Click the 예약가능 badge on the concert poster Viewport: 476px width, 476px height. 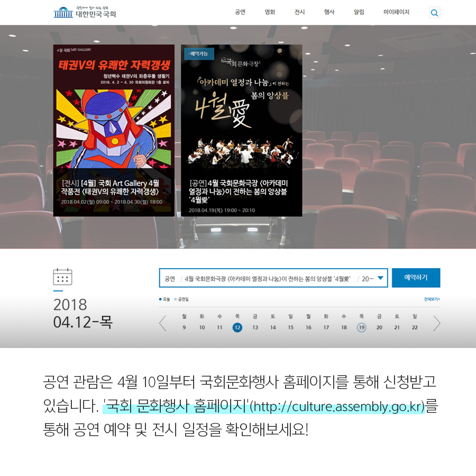coord(199,54)
